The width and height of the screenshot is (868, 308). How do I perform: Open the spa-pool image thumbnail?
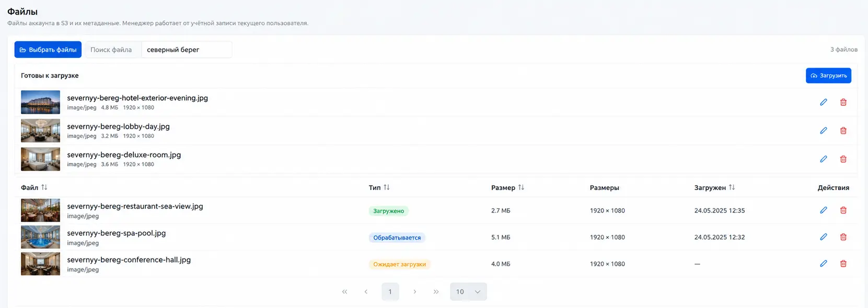pos(40,237)
